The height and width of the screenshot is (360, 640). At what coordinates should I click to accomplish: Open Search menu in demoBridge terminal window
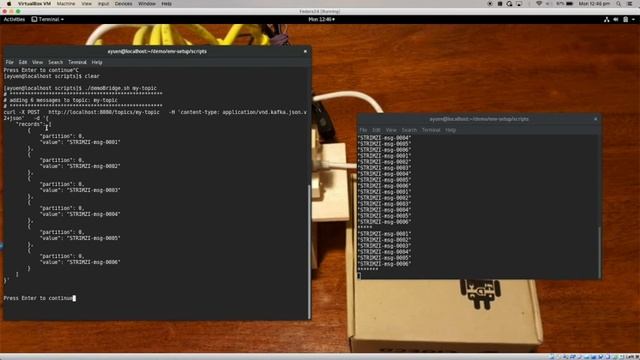[56, 62]
